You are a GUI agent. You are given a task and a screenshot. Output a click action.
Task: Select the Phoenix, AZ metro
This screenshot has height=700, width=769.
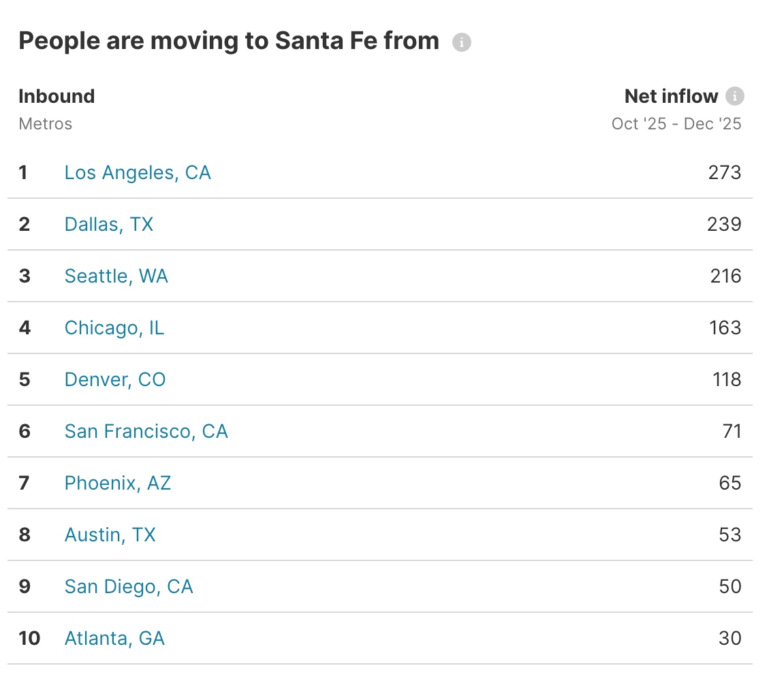click(x=117, y=483)
